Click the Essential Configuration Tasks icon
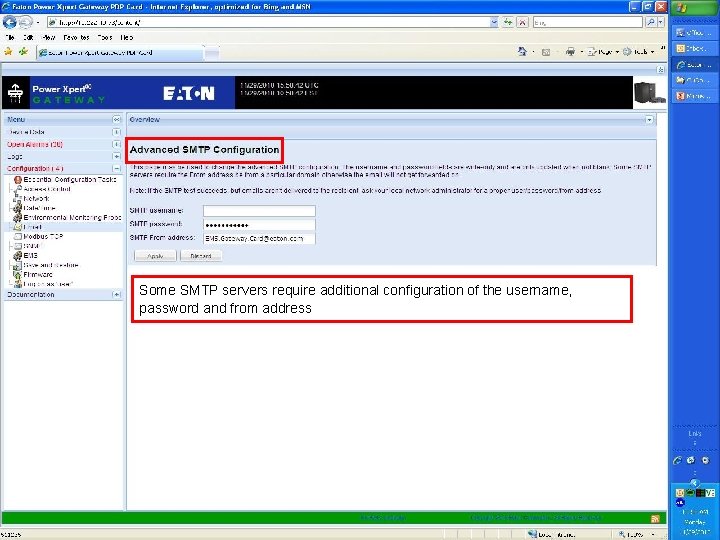720x540 pixels. pyautogui.click(x=17, y=180)
